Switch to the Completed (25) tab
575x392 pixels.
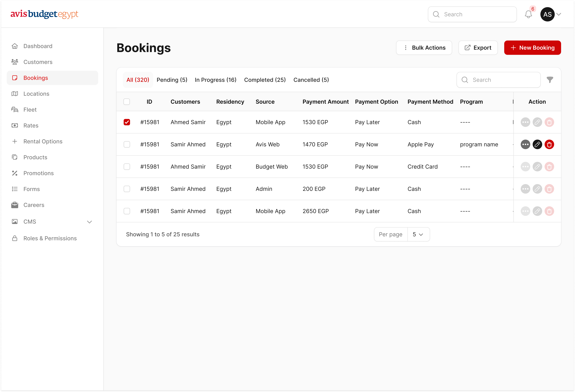tap(265, 80)
